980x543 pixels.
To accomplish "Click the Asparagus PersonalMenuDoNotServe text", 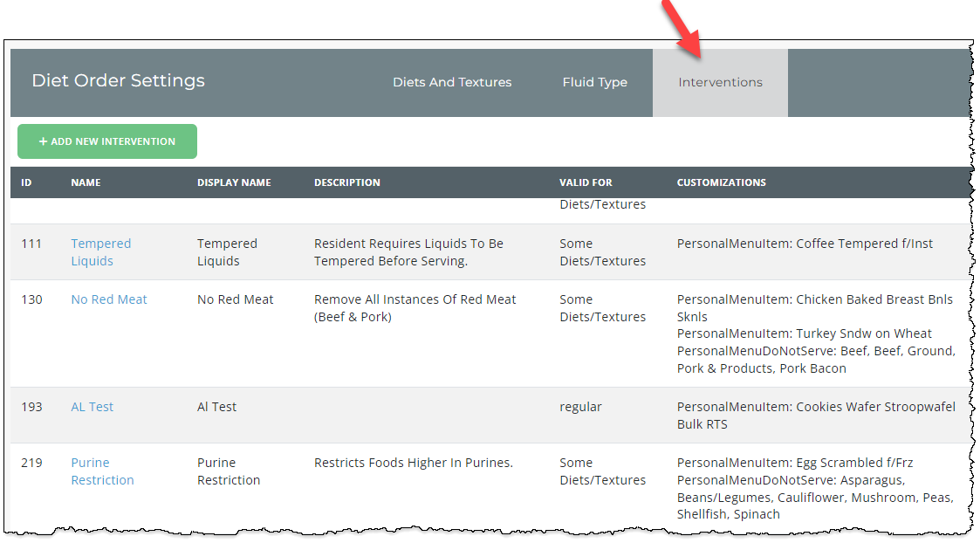I will click(x=815, y=498).
